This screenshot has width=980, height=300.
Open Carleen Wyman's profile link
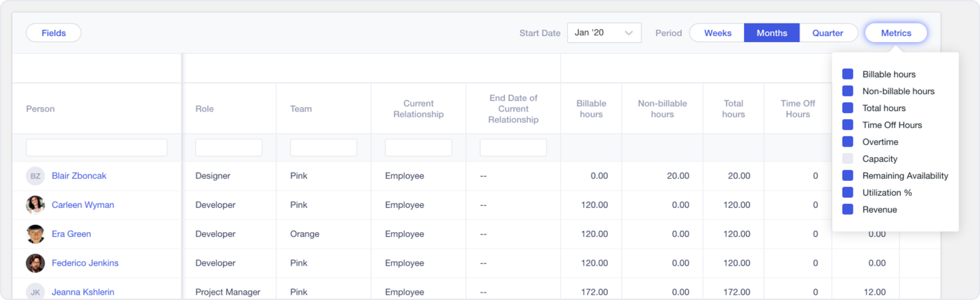coord(83,205)
